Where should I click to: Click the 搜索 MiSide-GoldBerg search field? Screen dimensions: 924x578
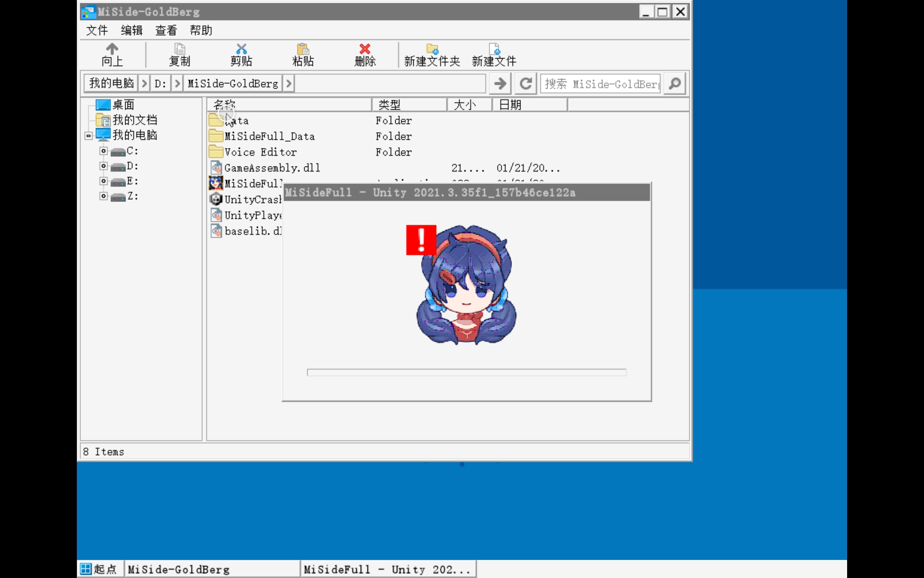601,83
